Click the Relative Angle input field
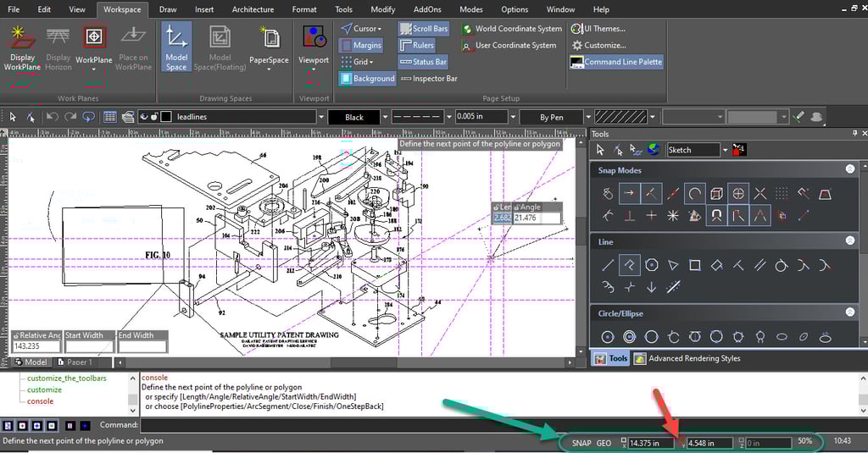The image size is (868, 453). click(x=36, y=346)
